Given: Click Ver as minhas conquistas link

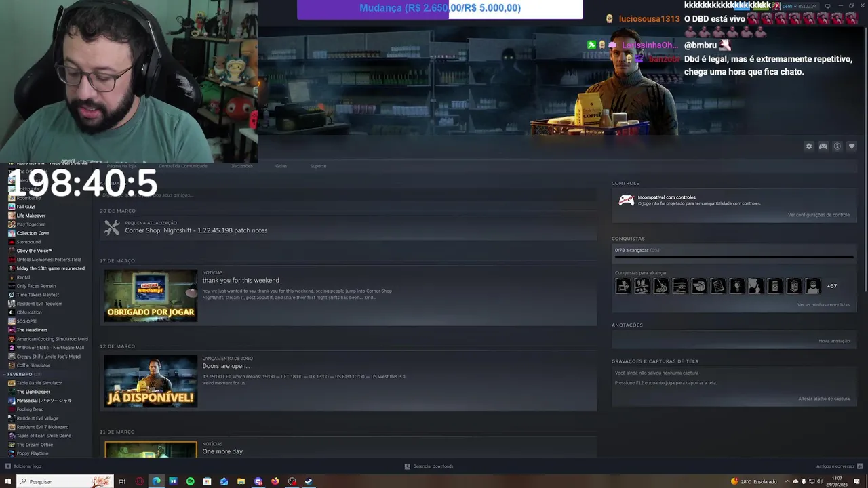Looking at the screenshot, I should (823, 305).
